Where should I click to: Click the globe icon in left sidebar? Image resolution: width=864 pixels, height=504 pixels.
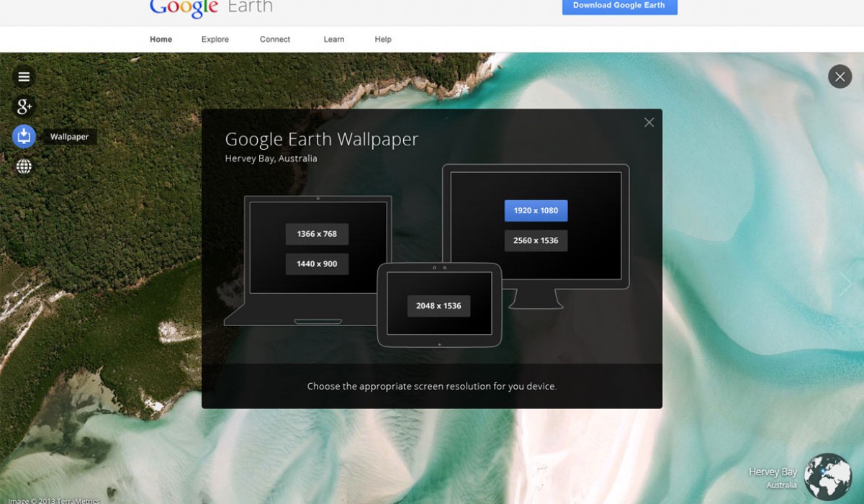point(24,167)
